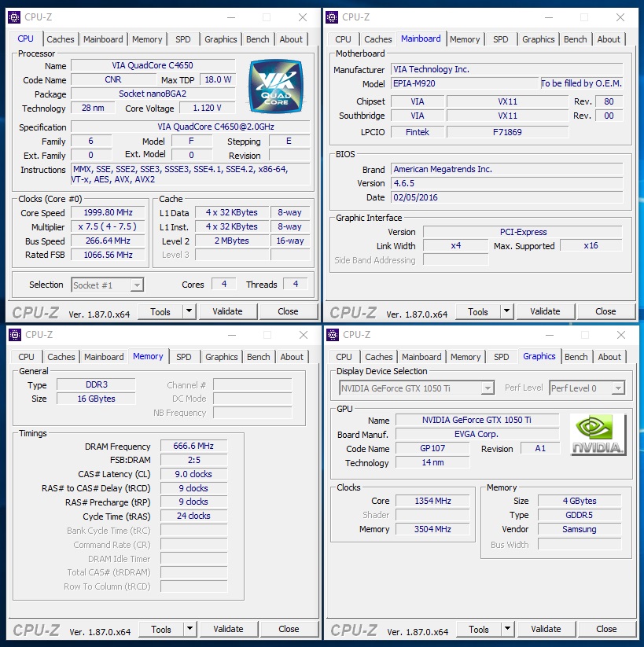Click the DRAM Frequency field
This screenshot has width=644, height=647.
(193, 445)
